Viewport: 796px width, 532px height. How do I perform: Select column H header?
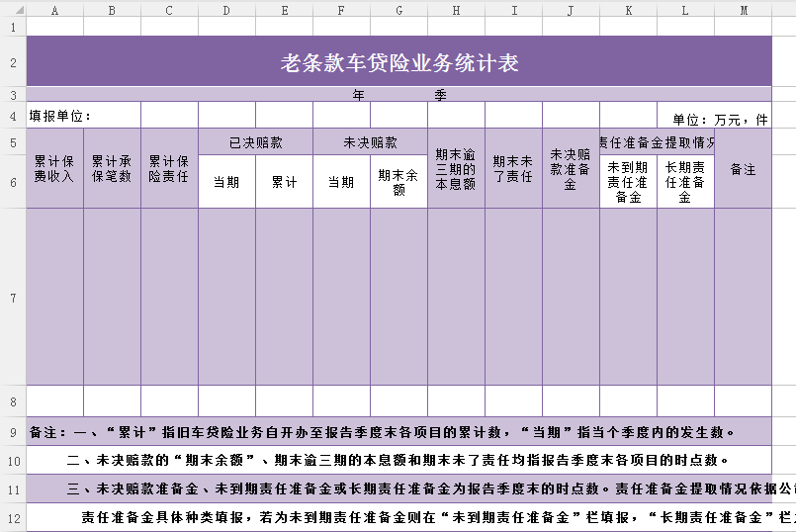coord(456,9)
